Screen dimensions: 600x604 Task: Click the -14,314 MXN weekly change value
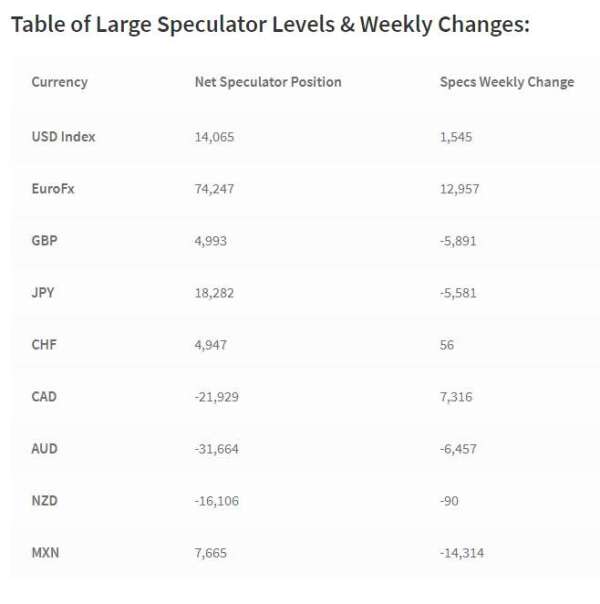coord(462,553)
